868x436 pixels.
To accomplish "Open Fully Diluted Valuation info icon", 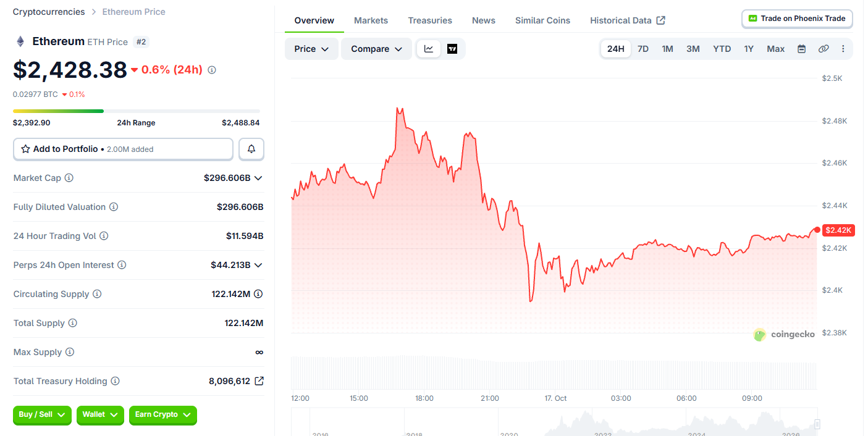I will pyautogui.click(x=114, y=207).
